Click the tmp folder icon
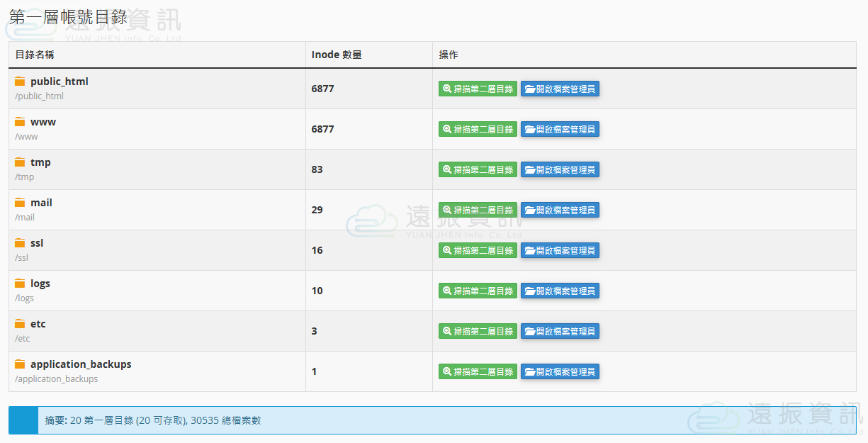The image size is (868, 443). [x=20, y=162]
